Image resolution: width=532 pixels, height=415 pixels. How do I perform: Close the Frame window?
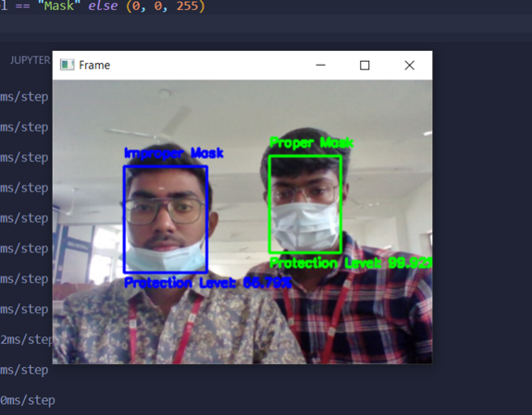pyautogui.click(x=410, y=65)
